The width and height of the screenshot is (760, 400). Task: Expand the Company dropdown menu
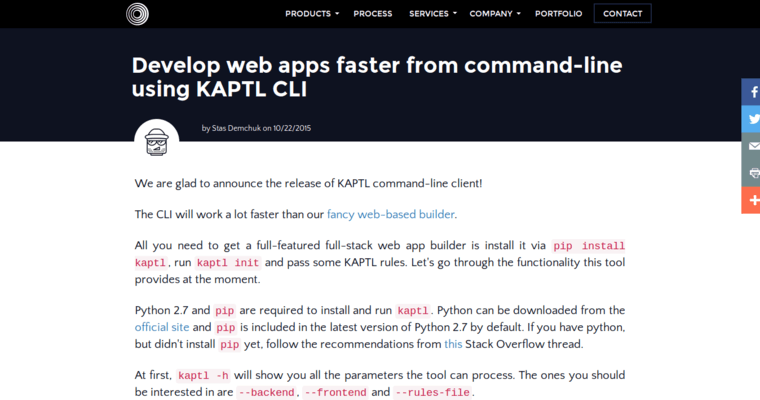coord(495,14)
